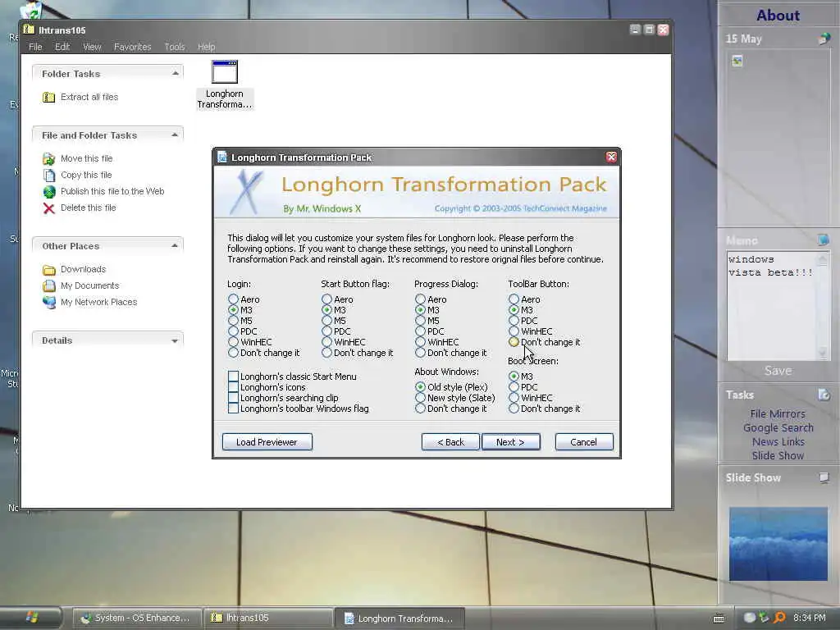
Task: Click the My Network Places icon
Action: [x=48, y=302]
